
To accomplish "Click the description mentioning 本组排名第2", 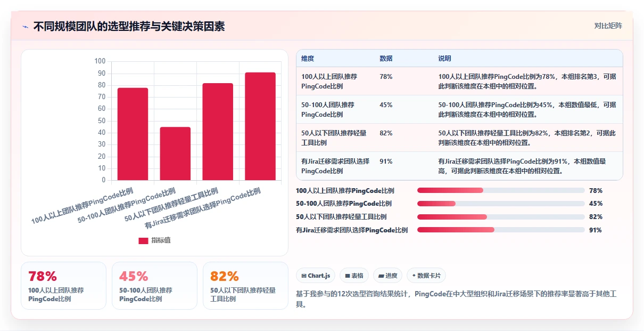I will (527, 138).
